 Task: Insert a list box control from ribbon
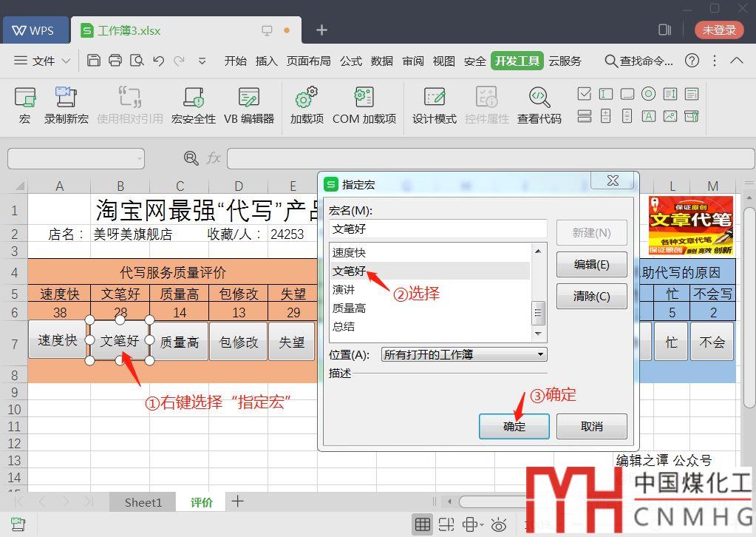[x=670, y=94]
